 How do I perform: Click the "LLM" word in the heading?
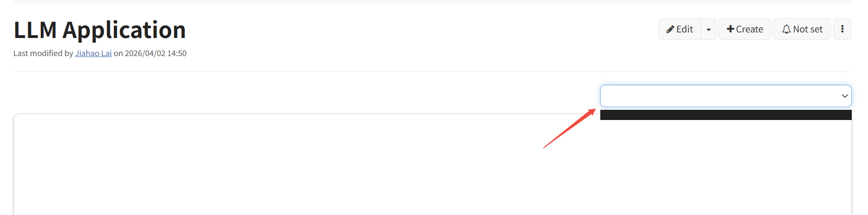(x=35, y=30)
